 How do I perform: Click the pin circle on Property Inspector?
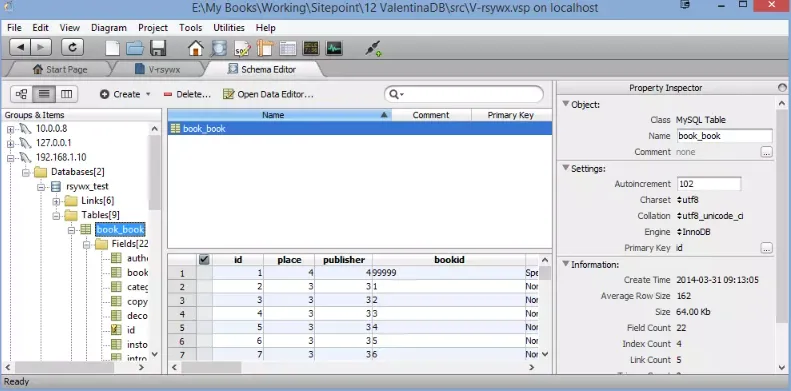782,88
